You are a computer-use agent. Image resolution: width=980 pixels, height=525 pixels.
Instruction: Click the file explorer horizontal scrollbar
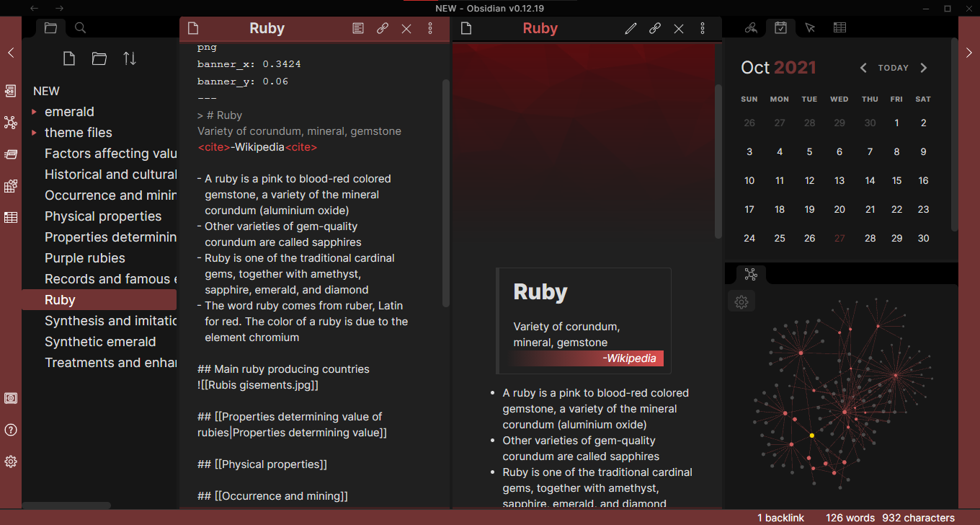click(x=68, y=506)
